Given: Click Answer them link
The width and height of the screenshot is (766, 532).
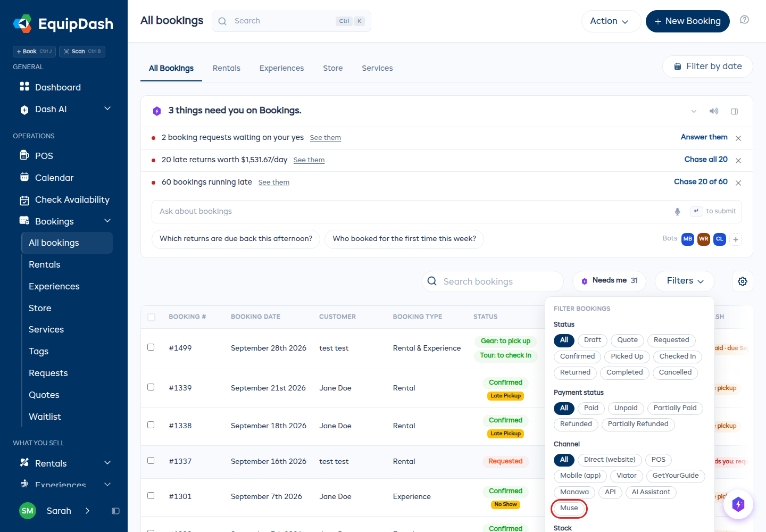Looking at the screenshot, I should [x=704, y=137].
